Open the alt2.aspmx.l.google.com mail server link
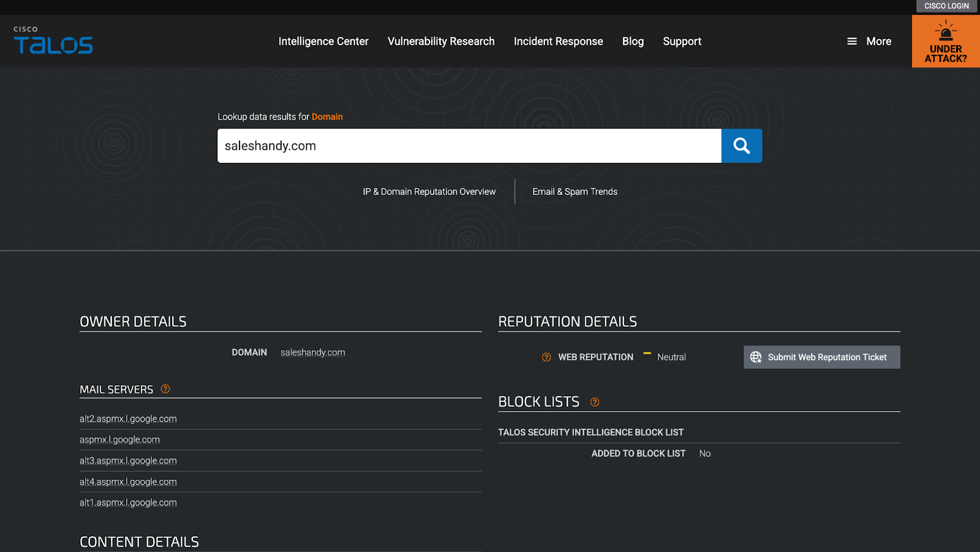Viewport: 980px width, 552px height. (127, 418)
